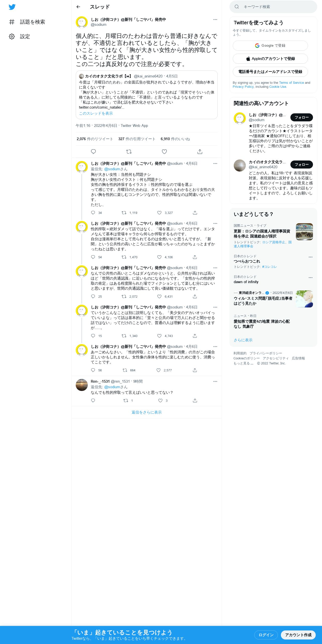This screenshot has height=644, width=322.
Task: Open 設定 settings menu item
Action: tap(20, 37)
